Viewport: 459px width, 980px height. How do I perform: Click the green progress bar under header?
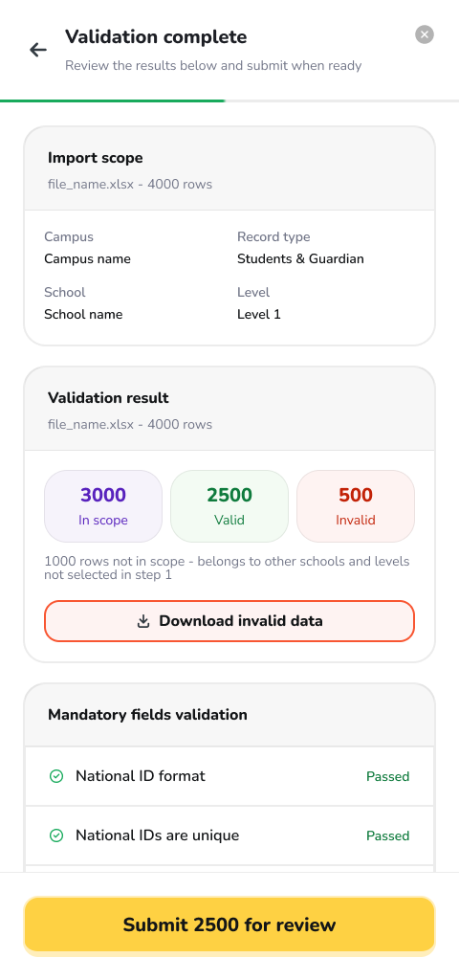[x=113, y=100]
